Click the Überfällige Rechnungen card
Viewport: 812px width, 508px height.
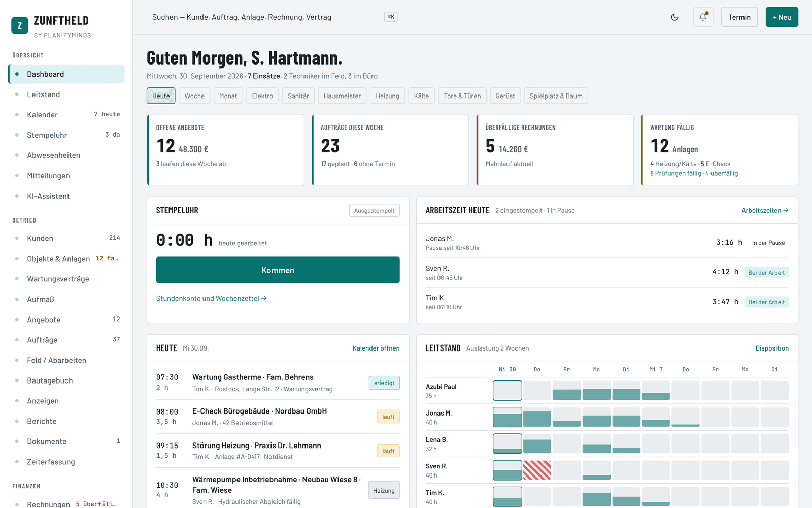point(555,150)
